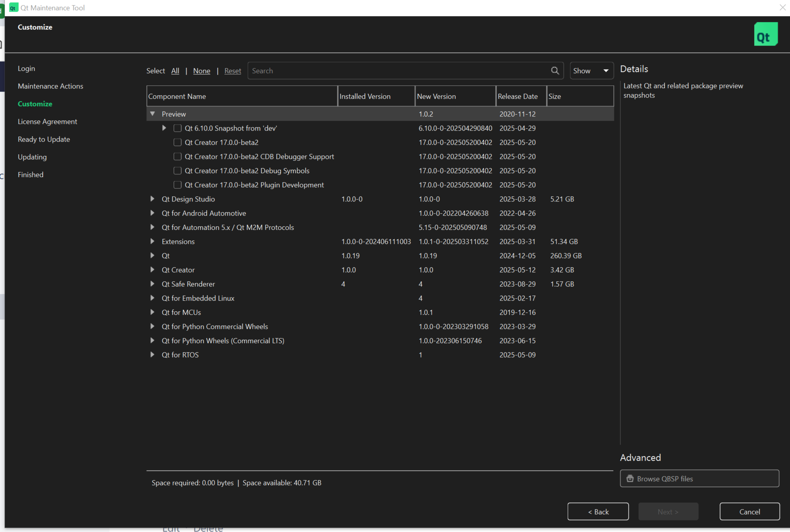Viewport: 790px width, 532px height.
Task: Sort by Release Date column header
Action: (521, 96)
